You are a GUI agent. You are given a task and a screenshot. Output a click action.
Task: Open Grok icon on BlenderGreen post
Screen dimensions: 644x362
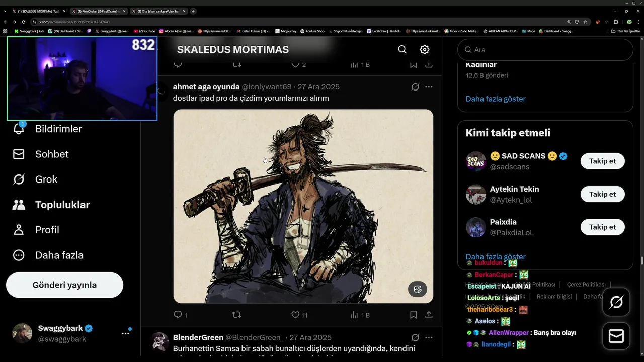pyautogui.click(x=415, y=337)
